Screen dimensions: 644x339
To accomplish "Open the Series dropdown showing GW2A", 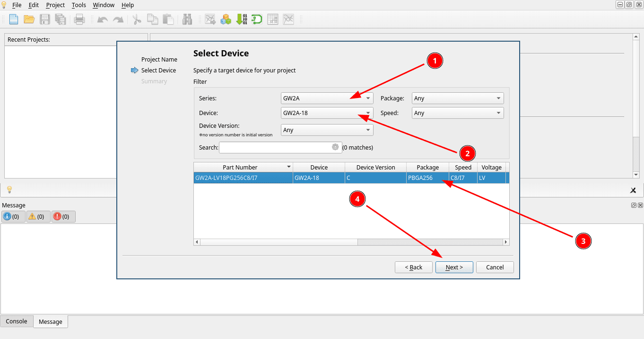I will [327, 98].
